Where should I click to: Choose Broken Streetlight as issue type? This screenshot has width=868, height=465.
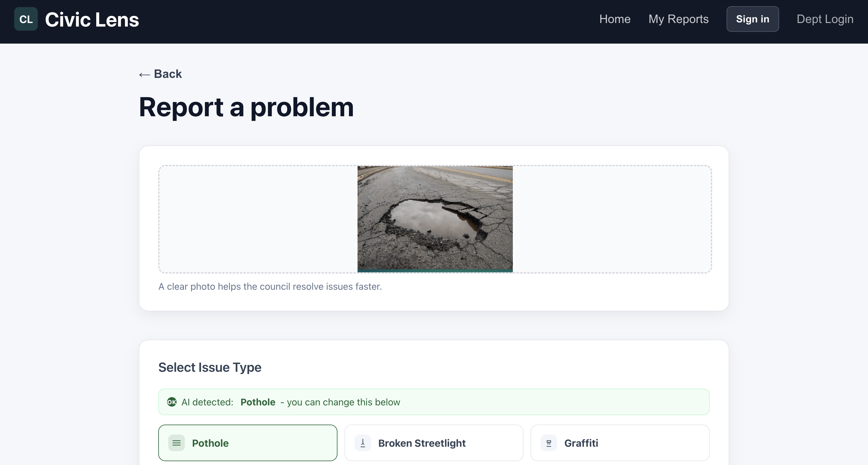(x=434, y=443)
